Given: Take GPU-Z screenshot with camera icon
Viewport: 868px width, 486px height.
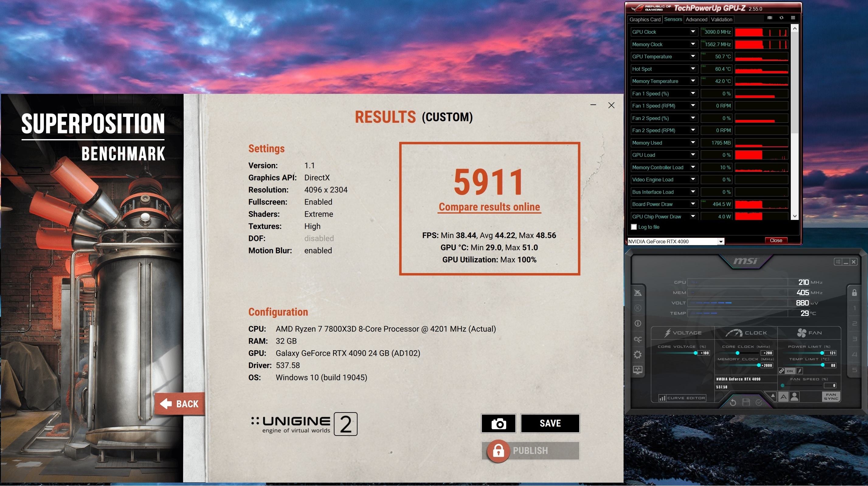Looking at the screenshot, I should pyautogui.click(x=769, y=18).
